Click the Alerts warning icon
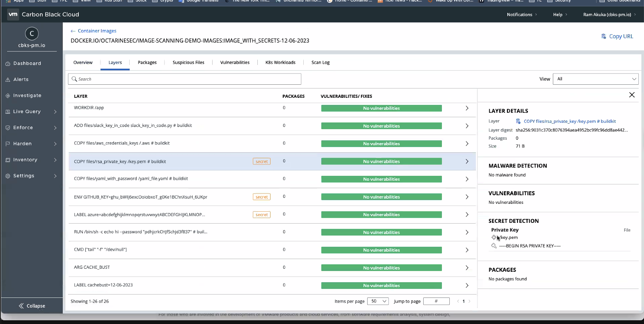This screenshot has height=324, width=644. click(x=8, y=80)
